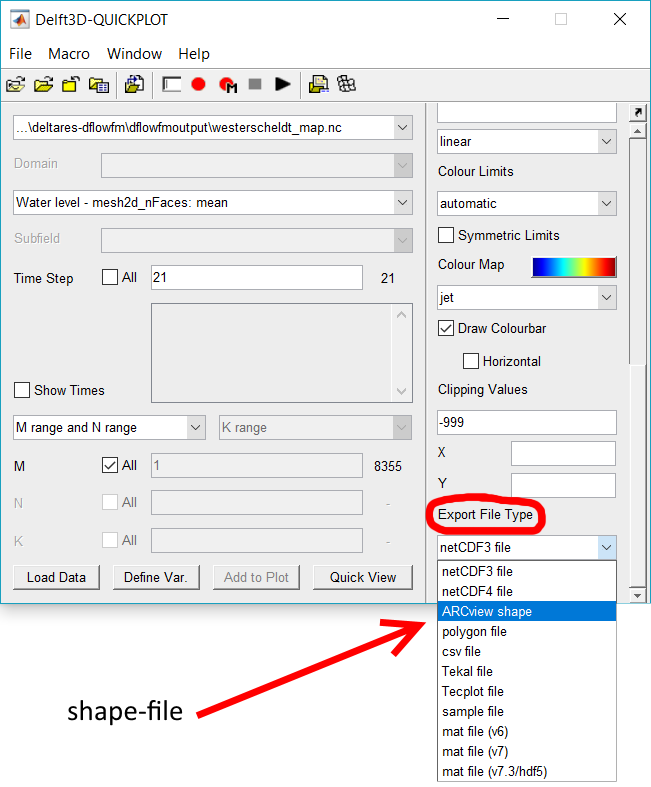Tick the Show Times checkbox
The width and height of the screenshot is (651, 787).
22,391
